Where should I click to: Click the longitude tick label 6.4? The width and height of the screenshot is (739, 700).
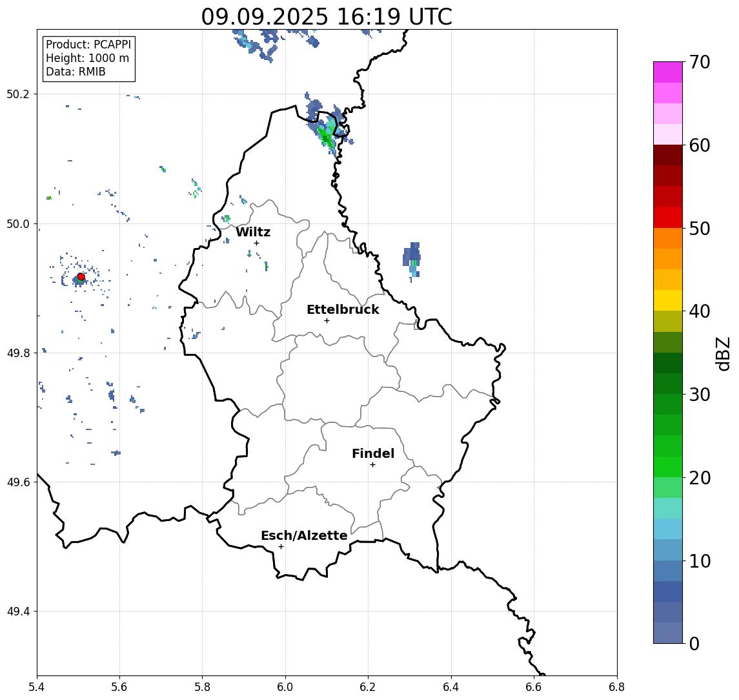pos(451,687)
